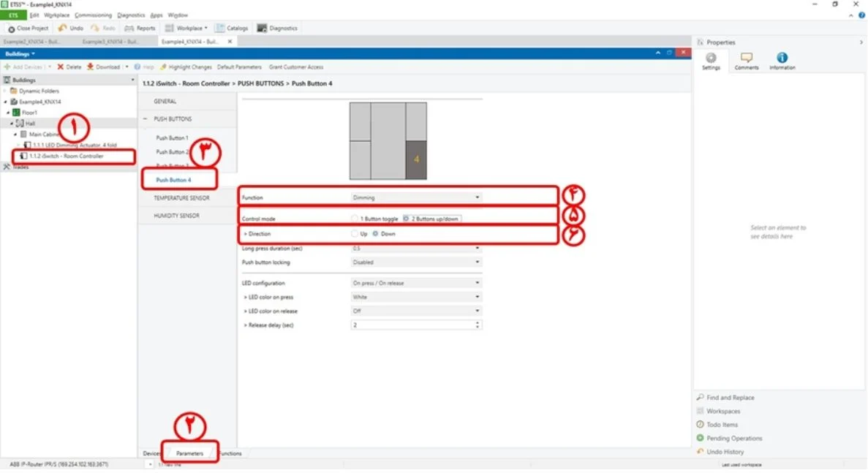Click the highlighted button 4 in device image
Viewport: 868px width, 473px height.
point(416,160)
